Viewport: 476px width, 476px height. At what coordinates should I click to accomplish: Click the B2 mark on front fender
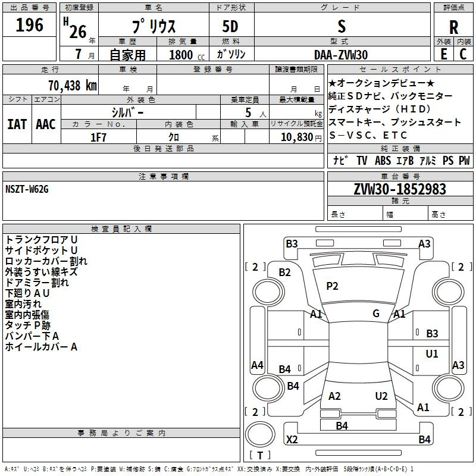(x=284, y=273)
